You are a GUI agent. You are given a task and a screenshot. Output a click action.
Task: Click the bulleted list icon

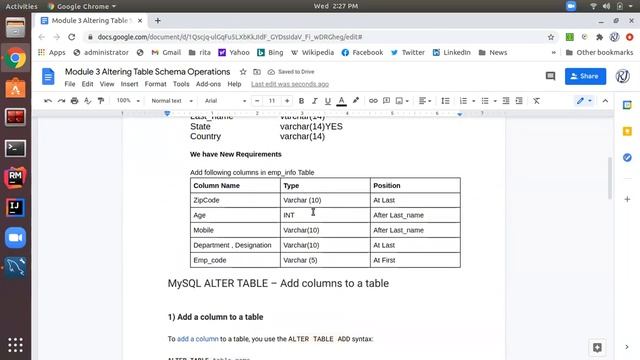click(x=485, y=101)
